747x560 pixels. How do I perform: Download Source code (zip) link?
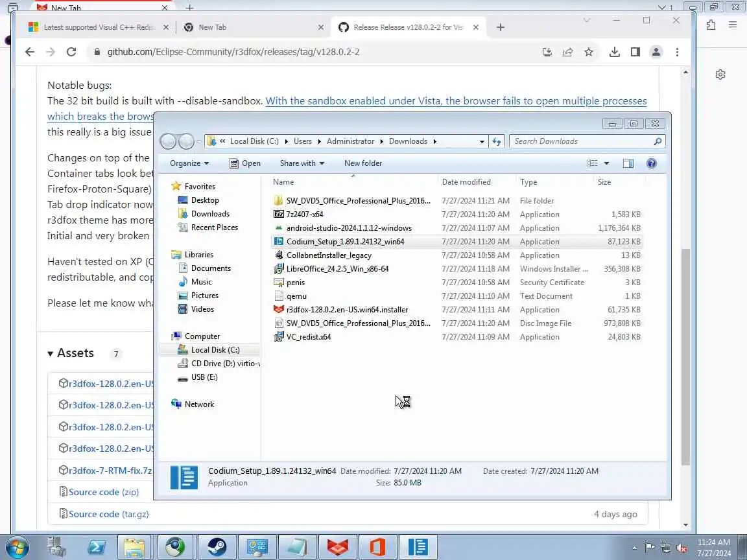tap(103, 492)
